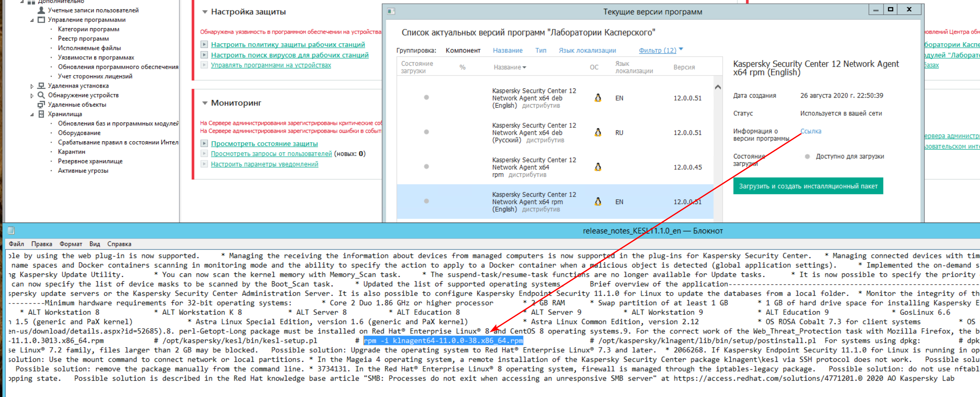Click the Версия column header
The width and height of the screenshot is (980, 397).
pos(684,67)
